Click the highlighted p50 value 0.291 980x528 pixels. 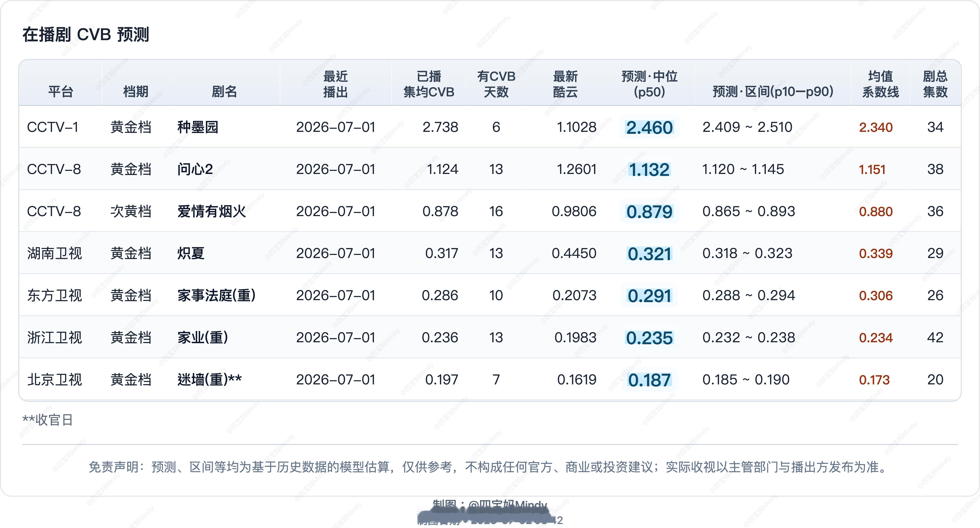tap(649, 296)
